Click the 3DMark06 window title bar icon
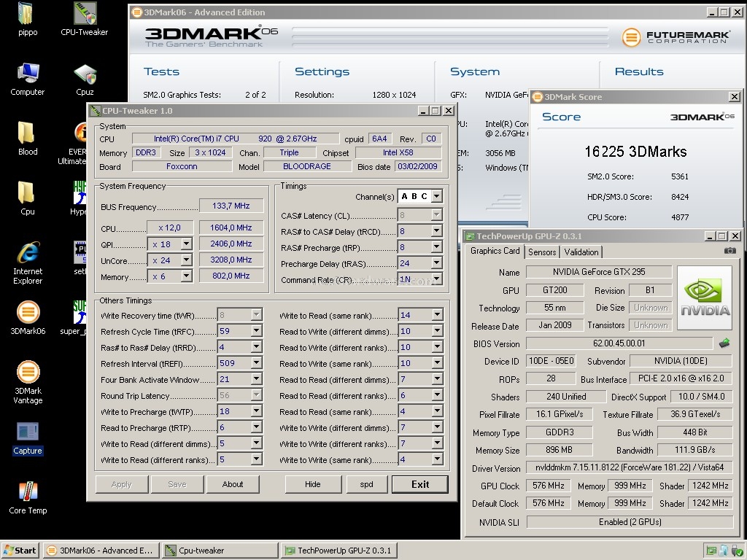747x560 pixels. click(x=136, y=12)
